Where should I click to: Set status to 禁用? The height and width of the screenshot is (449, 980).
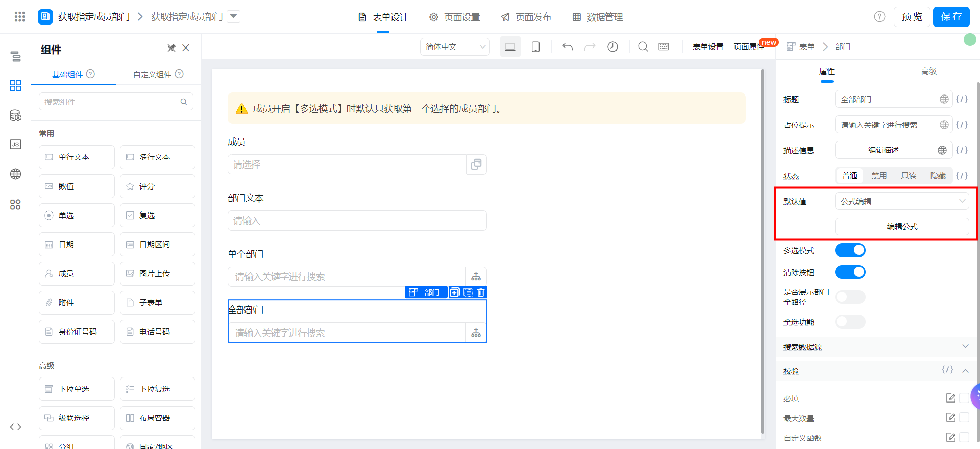(x=879, y=175)
